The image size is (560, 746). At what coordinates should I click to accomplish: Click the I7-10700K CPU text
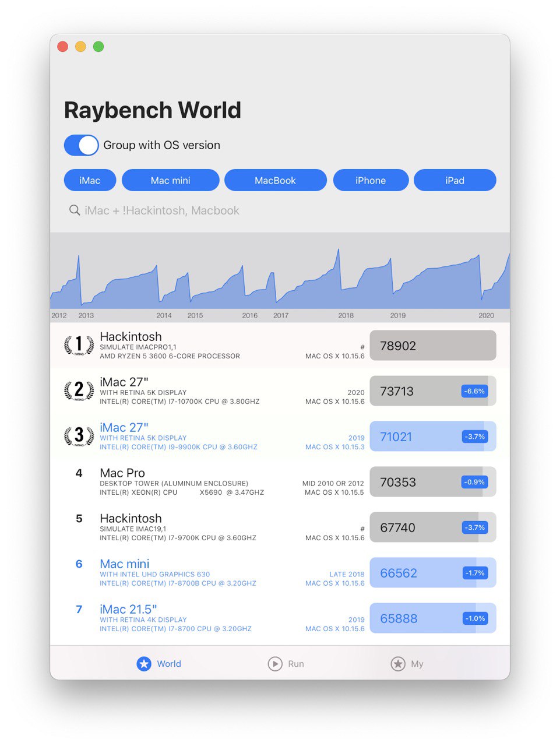179,402
